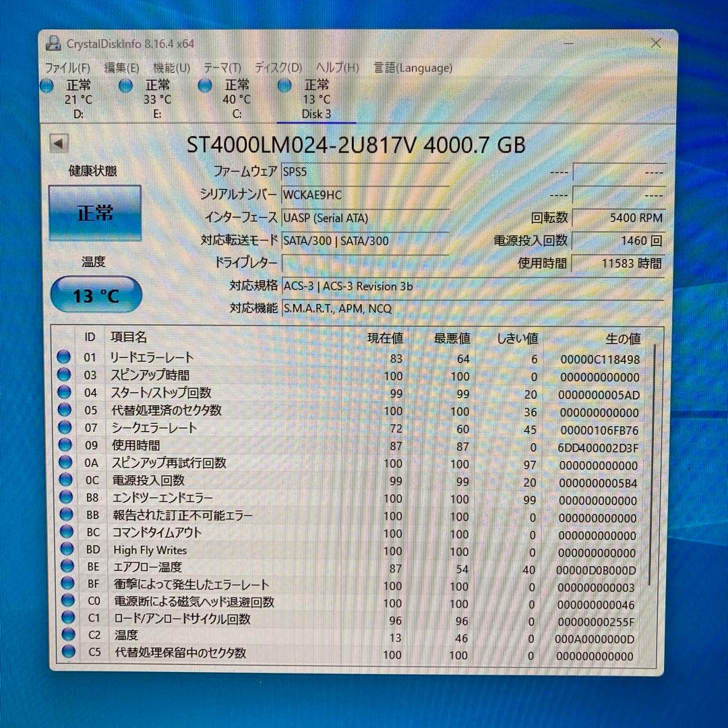This screenshot has width=728, height=728.
Task: Click the 対応機能 field S.M.A.R.T., APM, NCQ
Action: pos(473,308)
